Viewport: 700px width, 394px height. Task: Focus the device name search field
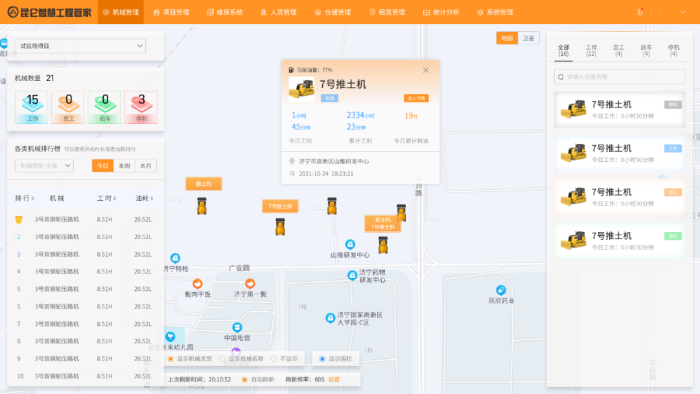pos(620,77)
